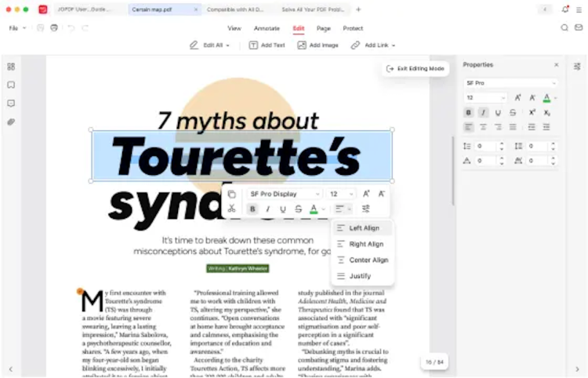Click the line spacing value field
Screen dimensions: 588x378
485,146
